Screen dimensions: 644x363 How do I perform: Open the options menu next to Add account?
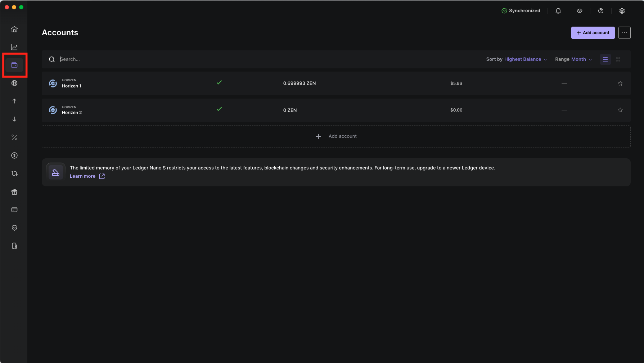[x=625, y=32]
